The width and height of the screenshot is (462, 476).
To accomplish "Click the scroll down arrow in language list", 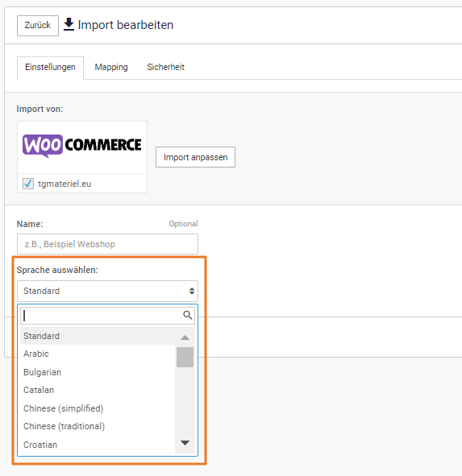I will click(185, 443).
